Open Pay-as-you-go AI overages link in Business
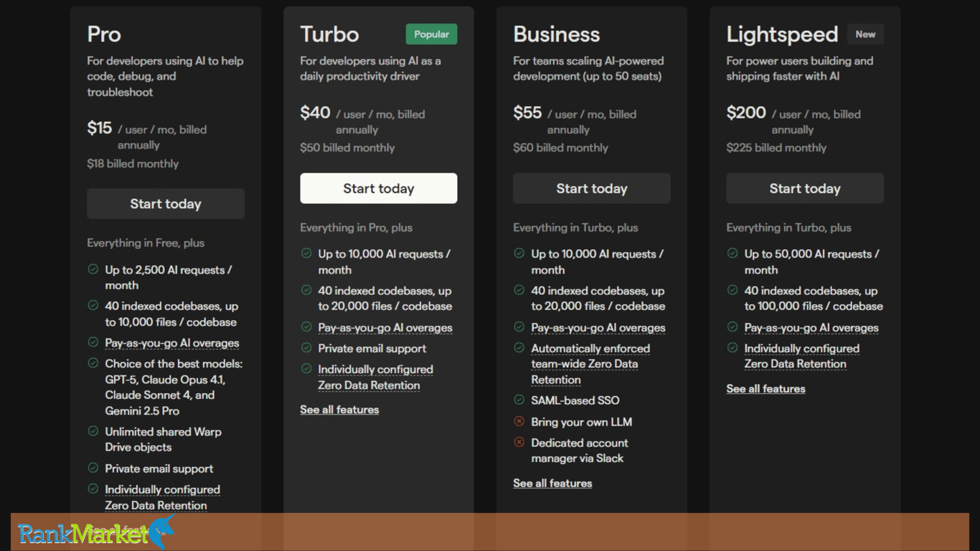 coord(598,328)
